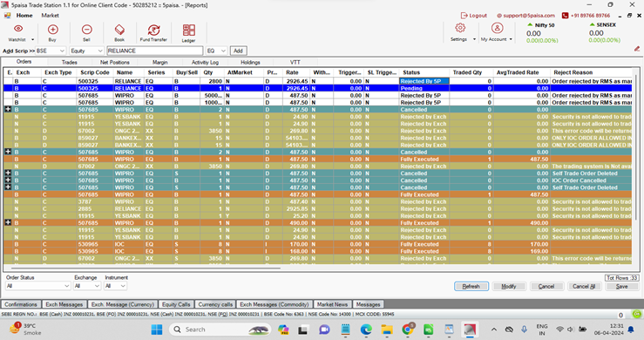The image size is (644, 340).
Task: Open the Equity Calls bottom tab
Action: (176, 304)
